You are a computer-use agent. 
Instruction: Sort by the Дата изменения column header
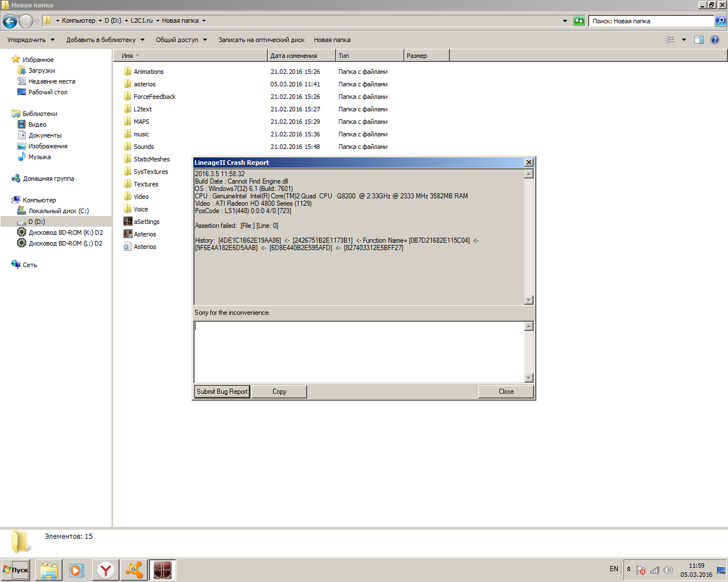(302, 56)
